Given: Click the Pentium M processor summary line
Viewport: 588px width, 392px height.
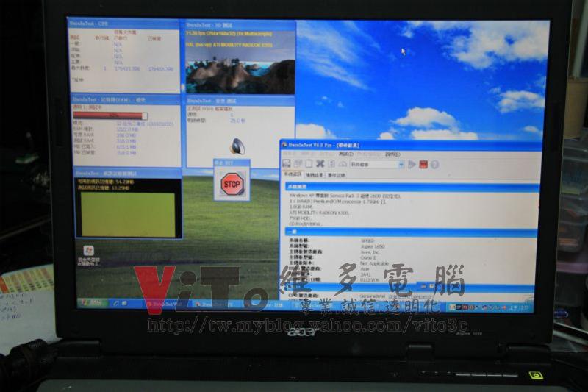Looking at the screenshot, I should pos(337,202).
